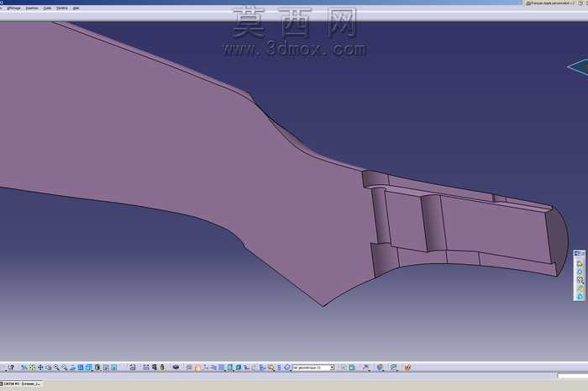Click the black open-book catalog icon
The height and width of the screenshot is (391, 588).
[x=176, y=367]
